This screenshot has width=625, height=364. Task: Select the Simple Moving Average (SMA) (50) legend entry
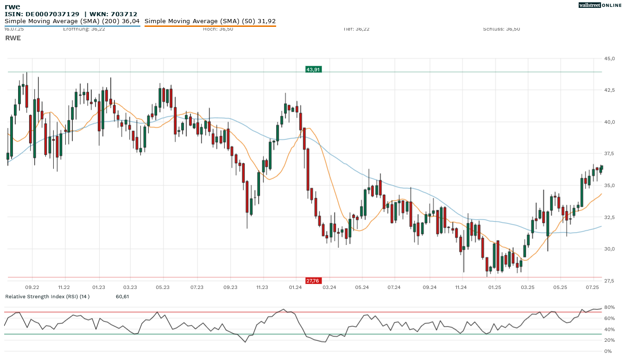(x=210, y=21)
